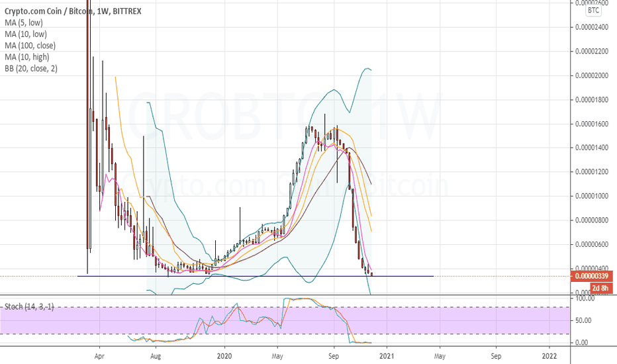Click the 0.00001600 price axis label

[591, 124]
